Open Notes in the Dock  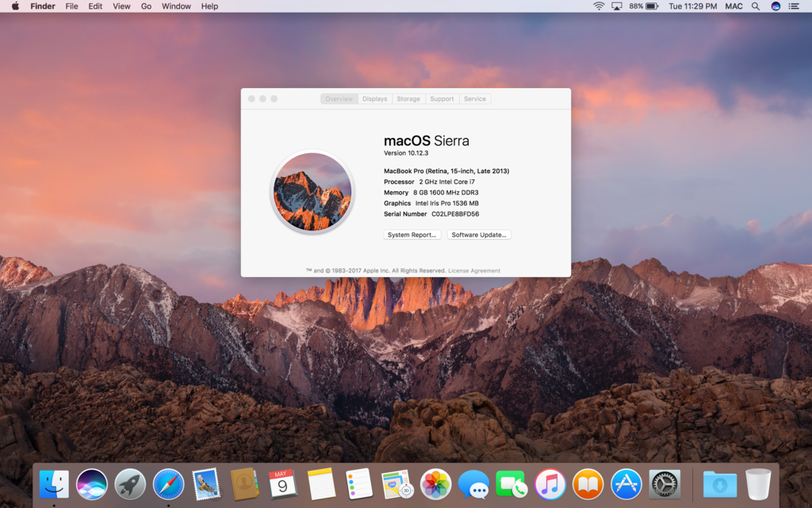[320, 484]
